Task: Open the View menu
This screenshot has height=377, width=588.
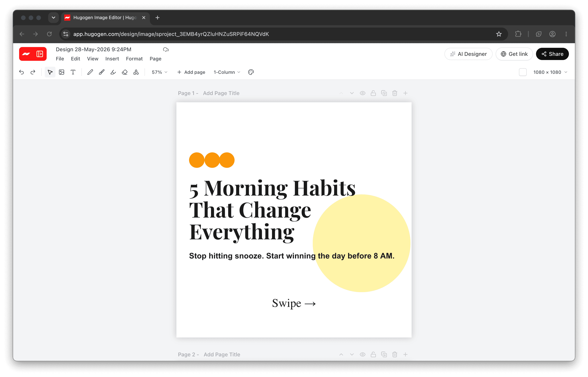Action: [x=93, y=59]
